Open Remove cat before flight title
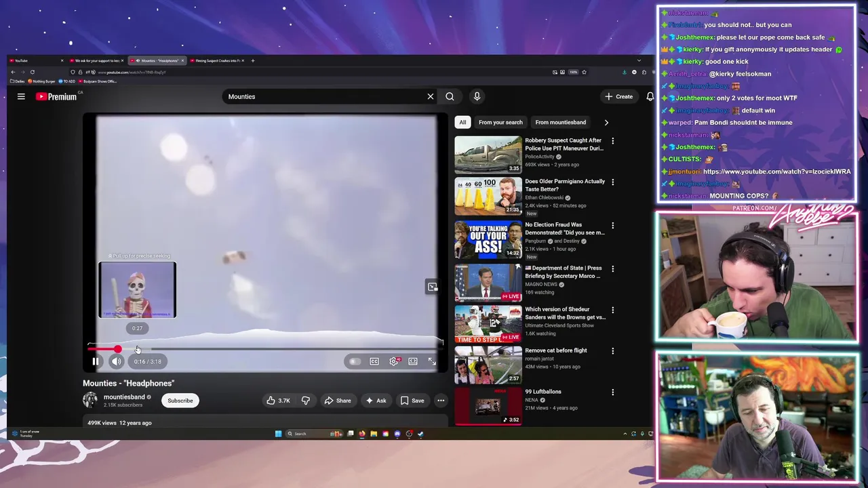 pos(556,350)
